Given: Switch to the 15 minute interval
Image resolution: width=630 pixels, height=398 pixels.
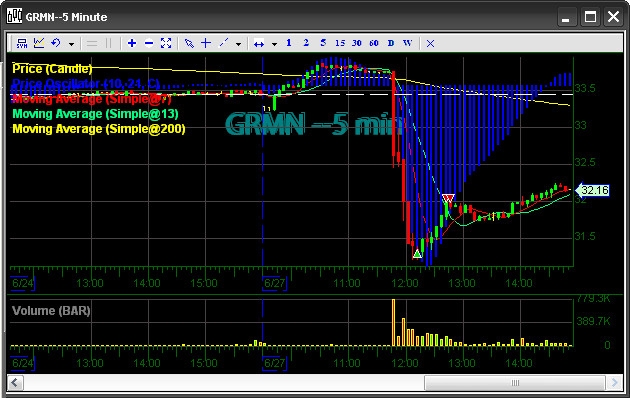Looking at the screenshot, I should click(x=340, y=43).
